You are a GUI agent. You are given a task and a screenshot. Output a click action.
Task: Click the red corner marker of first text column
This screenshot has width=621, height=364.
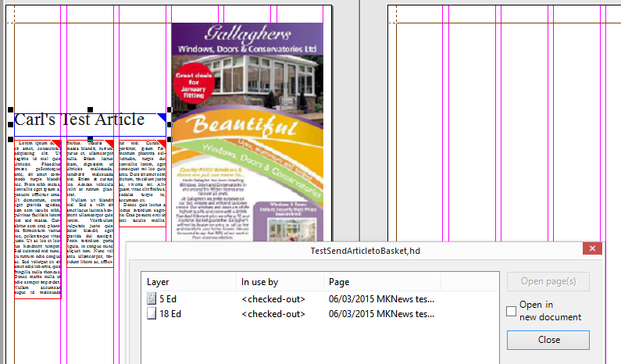pos(57,144)
